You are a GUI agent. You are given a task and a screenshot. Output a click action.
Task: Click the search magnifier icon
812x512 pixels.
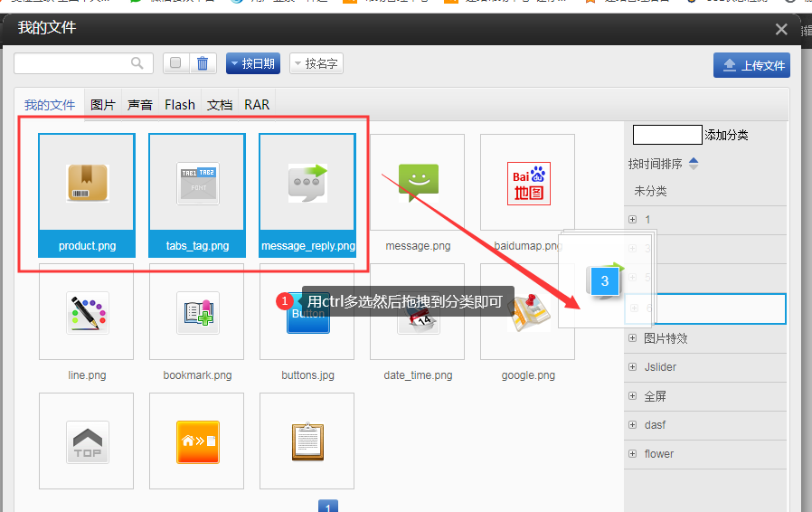(137, 63)
